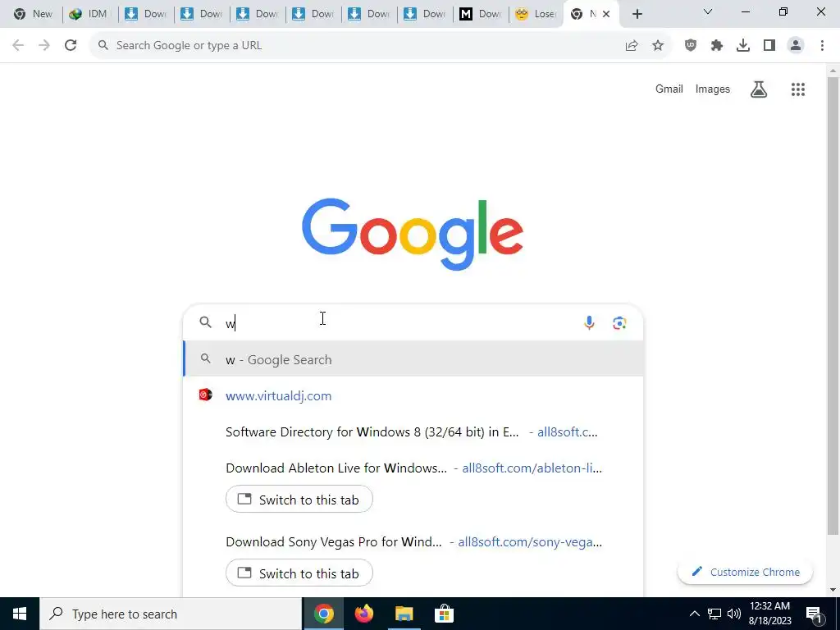Open the Search Labs flask icon
The height and width of the screenshot is (630, 840).
click(759, 89)
